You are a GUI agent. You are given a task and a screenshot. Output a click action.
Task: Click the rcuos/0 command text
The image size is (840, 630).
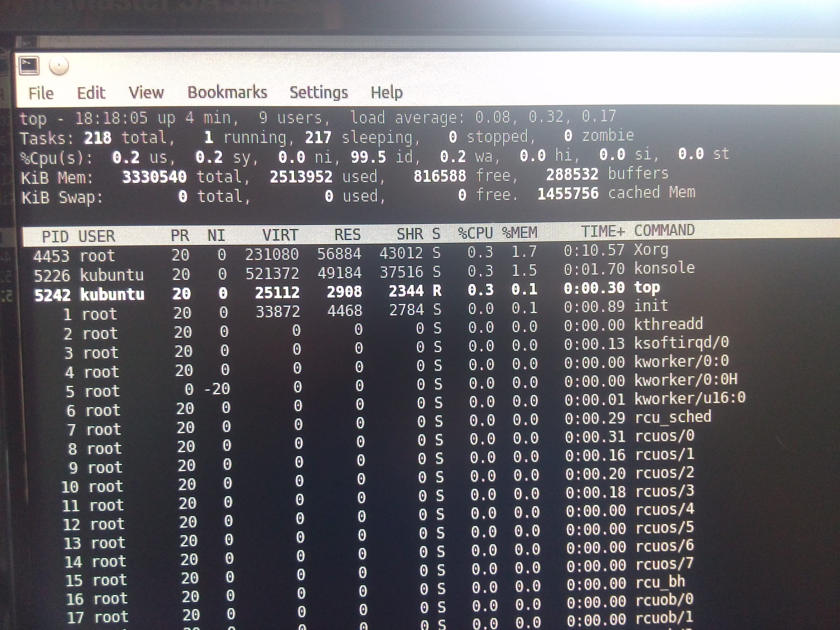[665, 435]
